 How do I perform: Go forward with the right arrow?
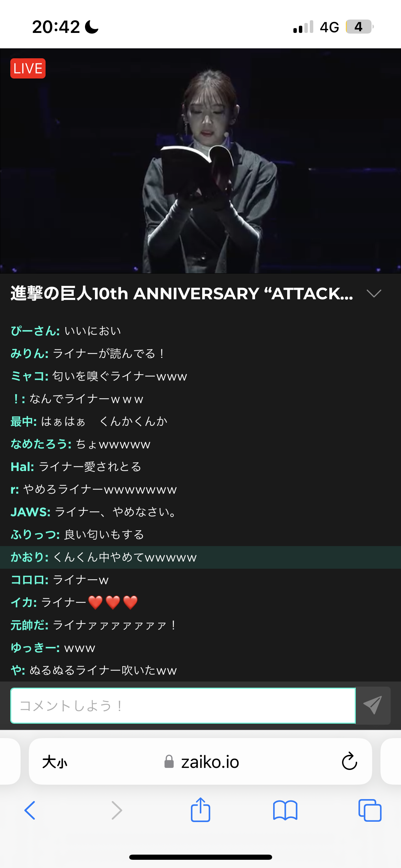(117, 810)
